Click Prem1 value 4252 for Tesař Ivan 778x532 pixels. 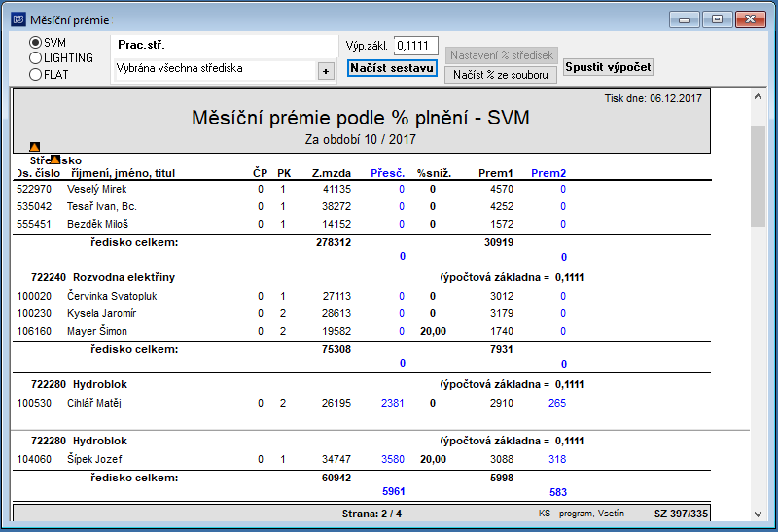point(502,206)
